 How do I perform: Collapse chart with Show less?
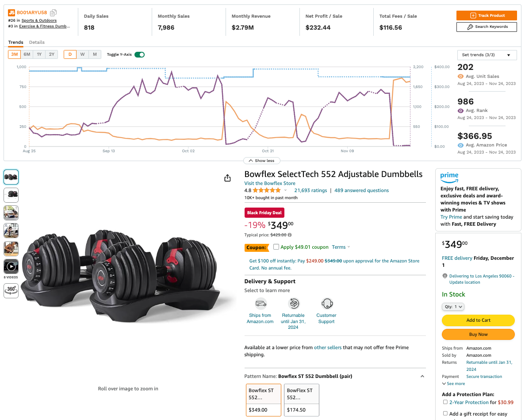(x=261, y=161)
